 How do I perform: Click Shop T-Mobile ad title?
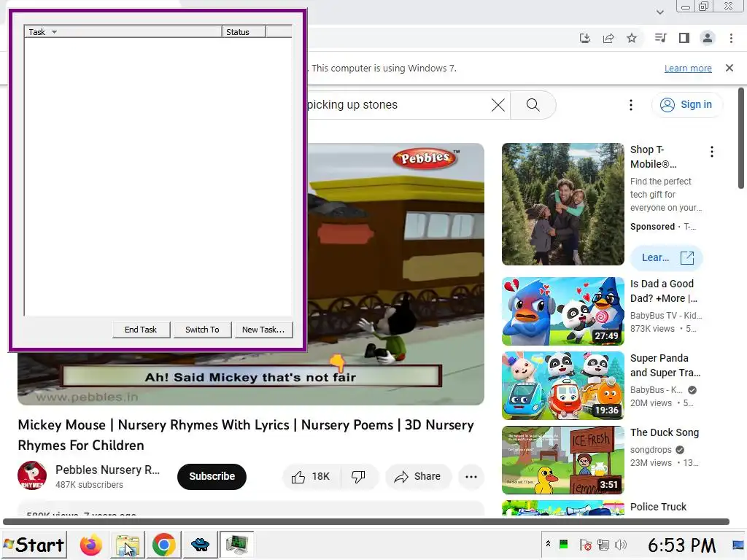point(653,157)
